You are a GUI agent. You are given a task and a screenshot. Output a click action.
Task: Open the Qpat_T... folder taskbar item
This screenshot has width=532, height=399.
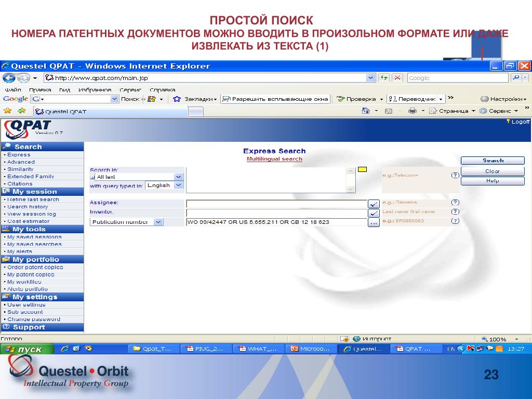pos(153,349)
